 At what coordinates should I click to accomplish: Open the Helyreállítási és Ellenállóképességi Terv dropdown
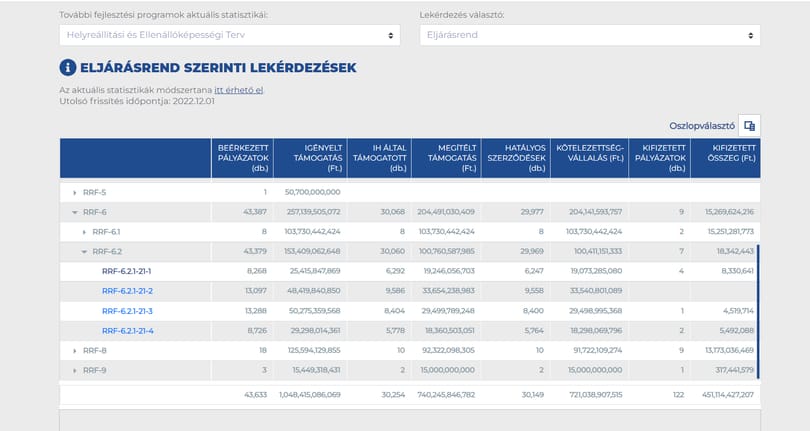click(230, 35)
